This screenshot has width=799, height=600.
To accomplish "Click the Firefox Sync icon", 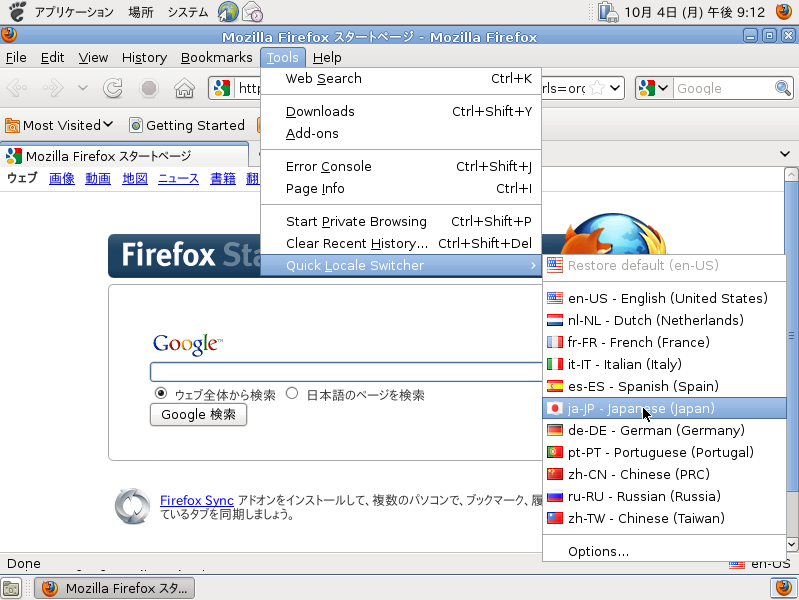I will (132, 506).
